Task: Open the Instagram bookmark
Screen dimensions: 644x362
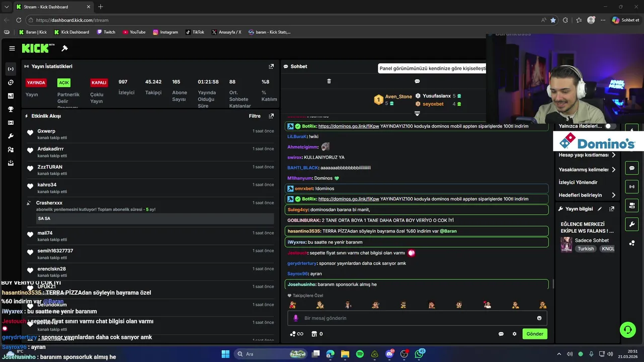Action: pyautogui.click(x=165, y=32)
